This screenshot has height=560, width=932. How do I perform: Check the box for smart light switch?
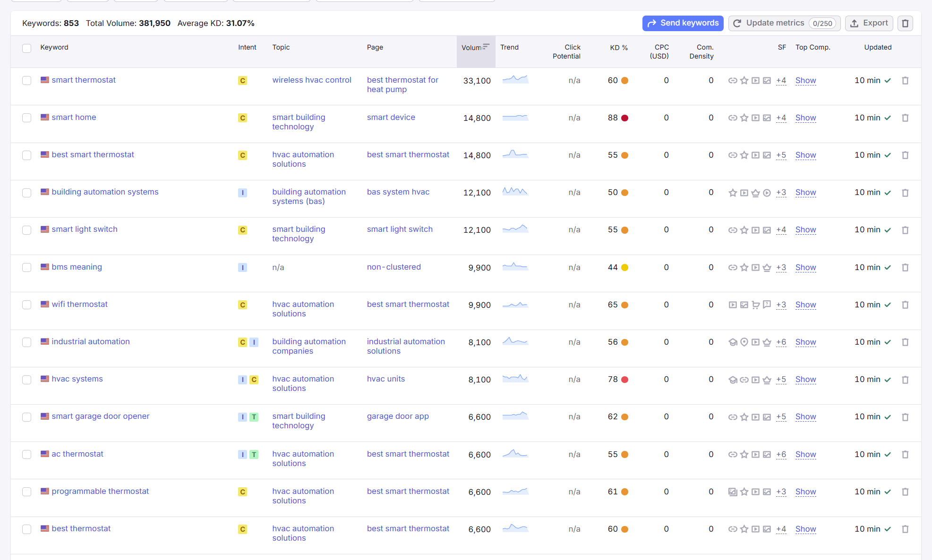pos(27,230)
